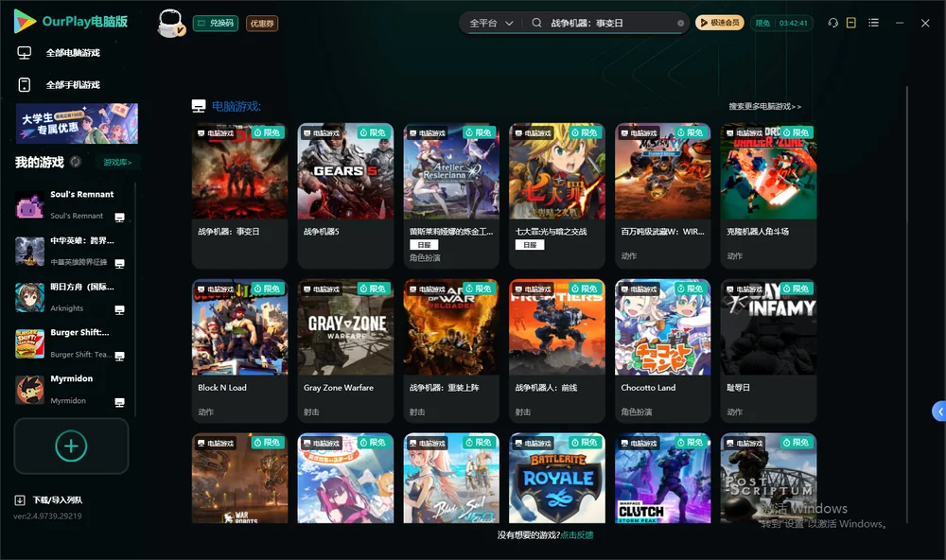Focus the search field with 战争机器
The image size is (946, 560).
(x=609, y=23)
